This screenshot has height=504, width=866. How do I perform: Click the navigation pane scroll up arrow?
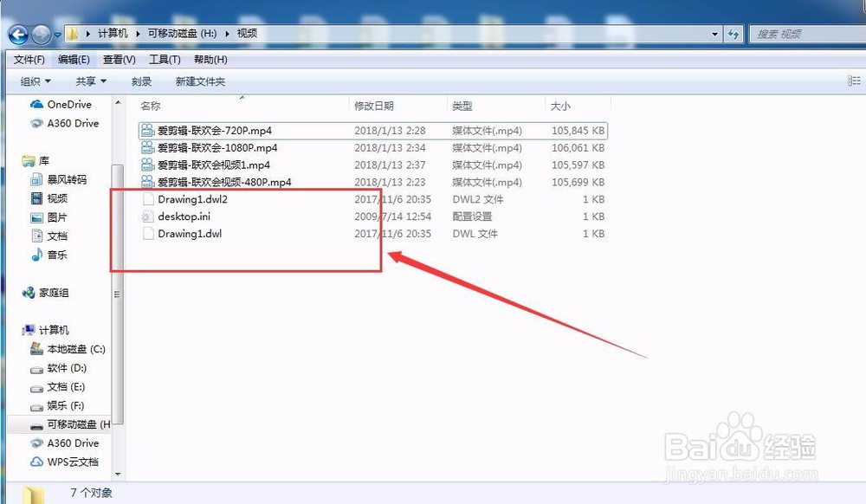pos(118,103)
